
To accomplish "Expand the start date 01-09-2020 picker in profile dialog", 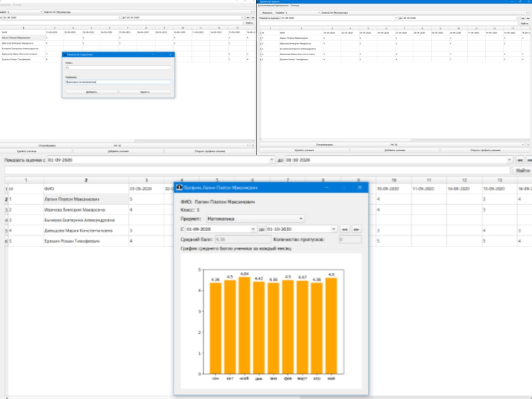I will click(253, 229).
